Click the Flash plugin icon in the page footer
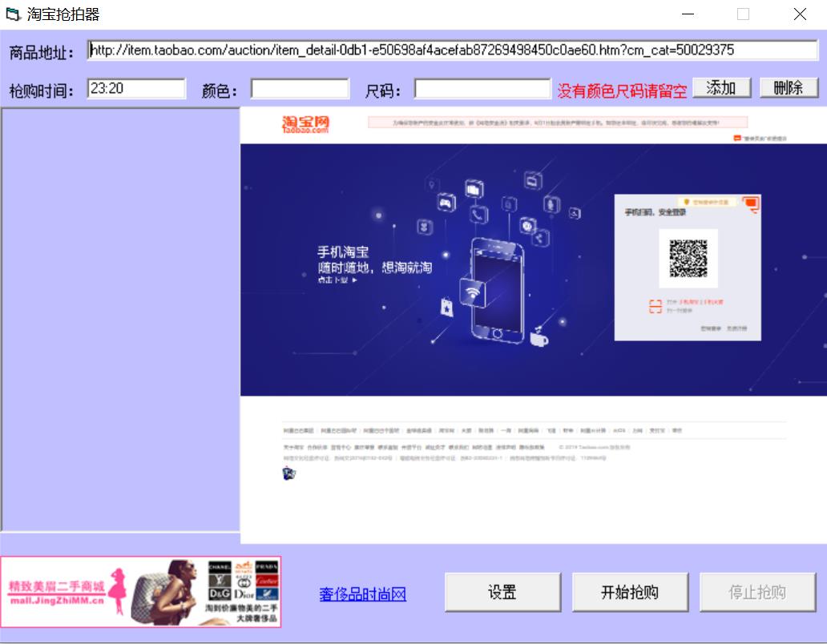The image size is (827, 644). tap(287, 472)
